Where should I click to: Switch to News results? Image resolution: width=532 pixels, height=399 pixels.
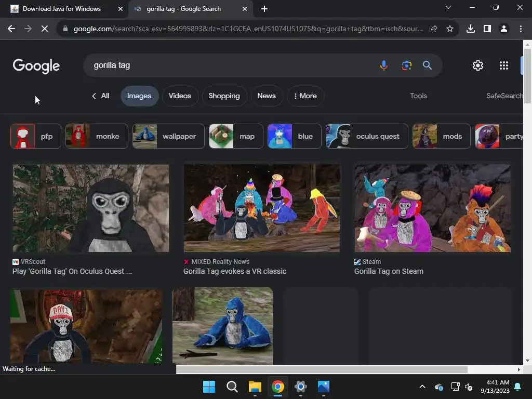[x=267, y=96]
